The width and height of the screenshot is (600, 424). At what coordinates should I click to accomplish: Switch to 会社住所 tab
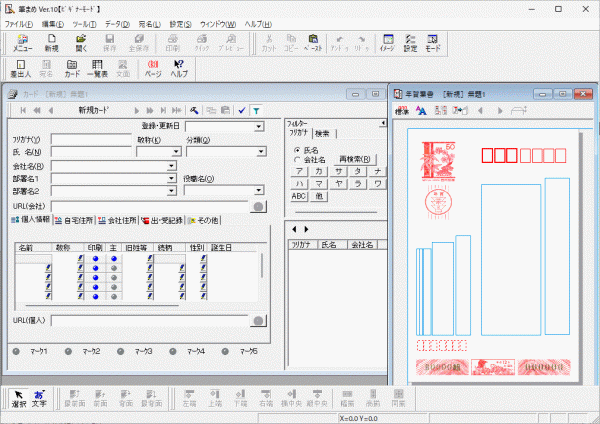click(x=117, y=220)
